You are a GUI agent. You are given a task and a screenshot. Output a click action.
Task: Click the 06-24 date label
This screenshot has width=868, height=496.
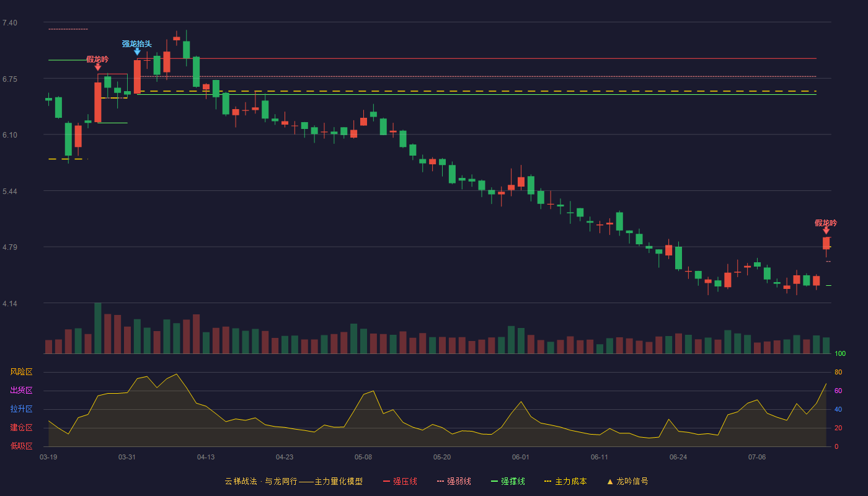tap(678, 457)
